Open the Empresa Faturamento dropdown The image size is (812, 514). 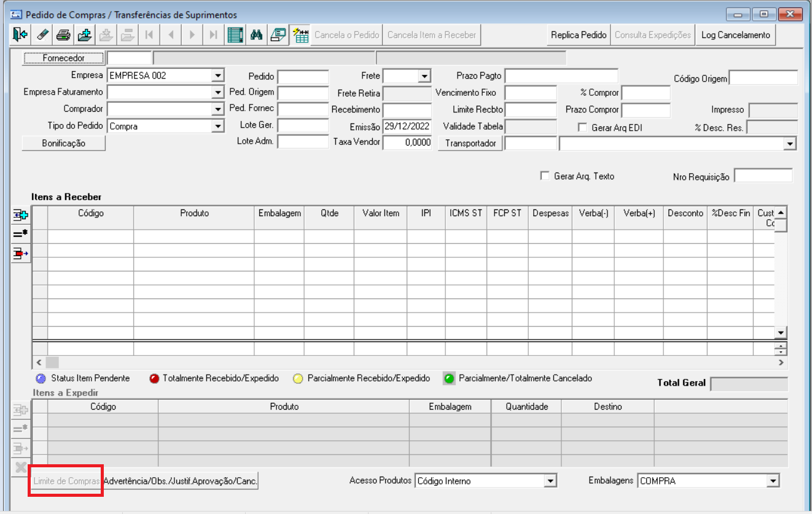click(x=217, y=92)
